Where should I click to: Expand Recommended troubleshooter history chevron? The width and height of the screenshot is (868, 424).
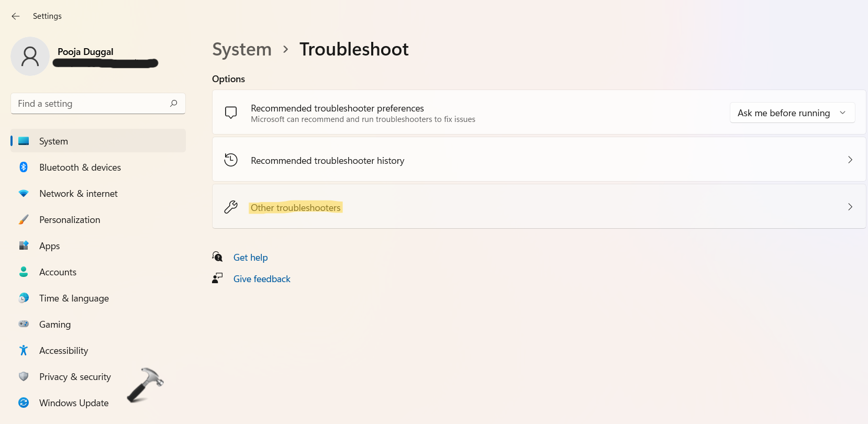pos(850,160)
